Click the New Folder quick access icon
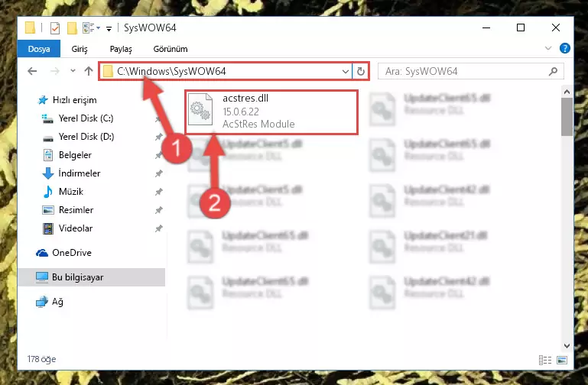The height and width of the screenshot is (385, 588). coord(72,27)
